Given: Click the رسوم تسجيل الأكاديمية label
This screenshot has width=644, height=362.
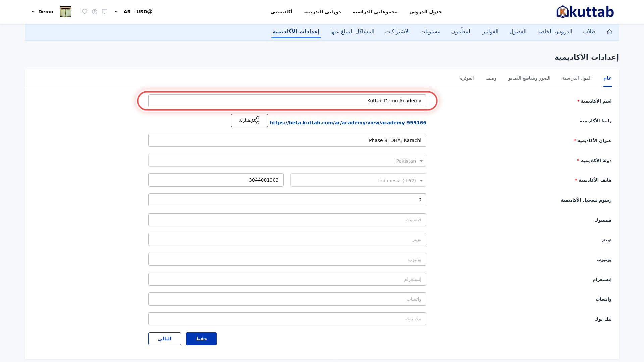Looking at the screenshot, I should 586,200.
